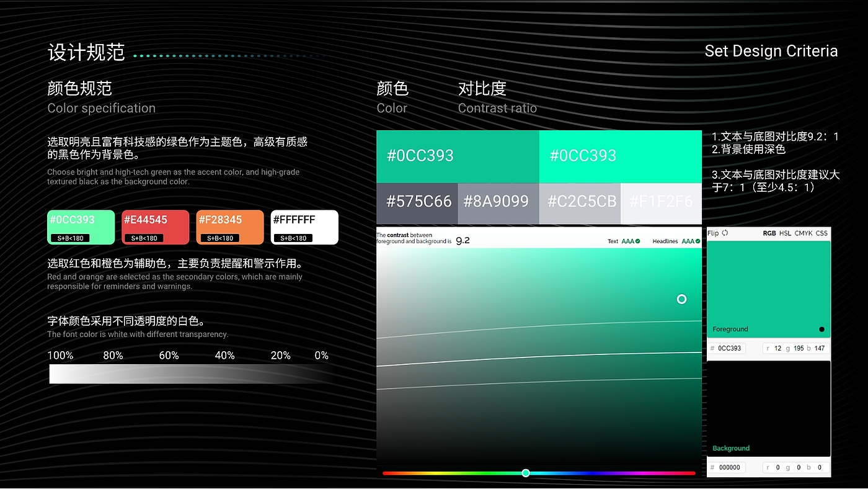Viewport: 868px width, 489px height.
Task: Click the bright mint #0CC393 palette block
Action: [x=621, y=156]
